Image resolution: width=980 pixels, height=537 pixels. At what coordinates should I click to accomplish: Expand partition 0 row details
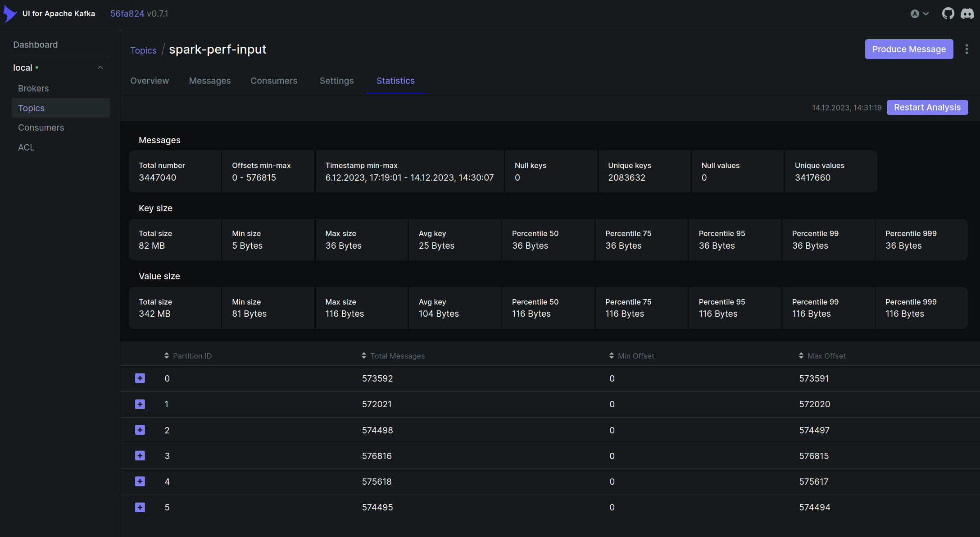140,378
